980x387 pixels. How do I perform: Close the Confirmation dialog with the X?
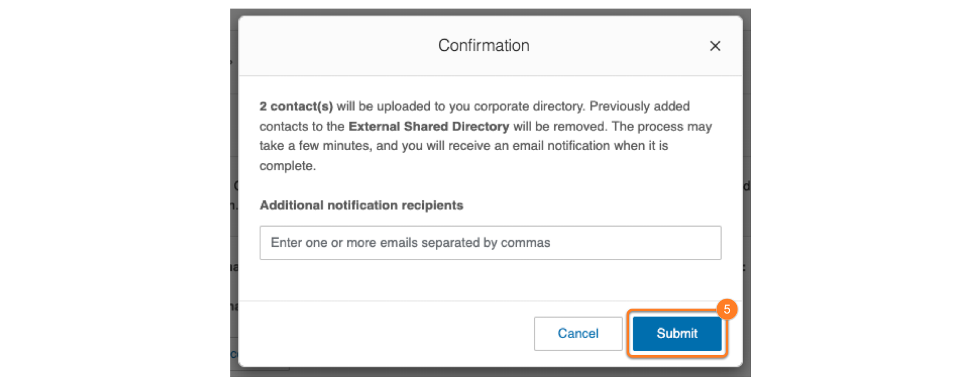714,46
